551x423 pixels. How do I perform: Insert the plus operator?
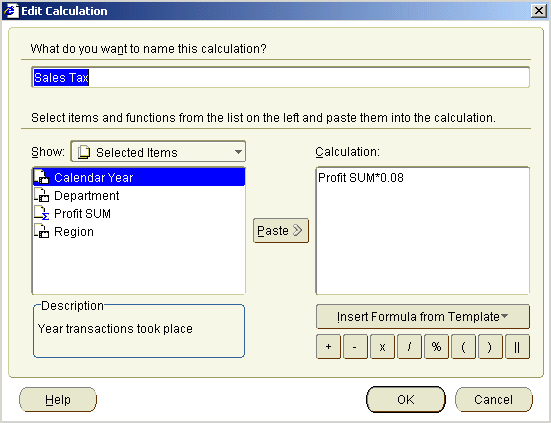[x=328, y=346]
